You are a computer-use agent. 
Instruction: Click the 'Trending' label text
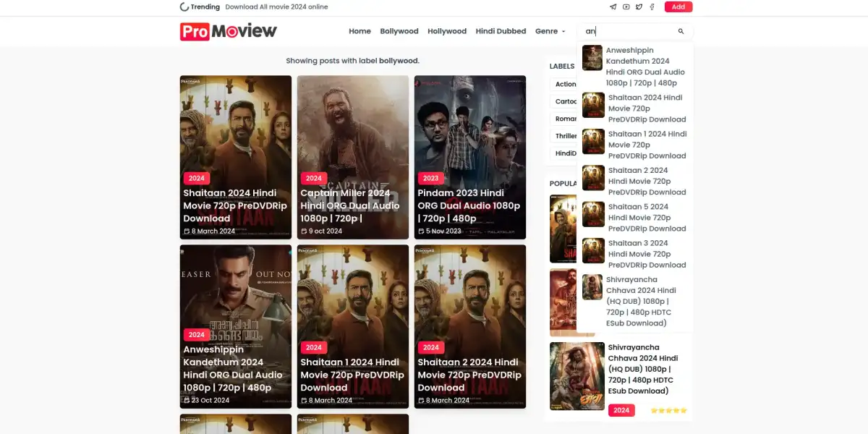click(205, 7)
